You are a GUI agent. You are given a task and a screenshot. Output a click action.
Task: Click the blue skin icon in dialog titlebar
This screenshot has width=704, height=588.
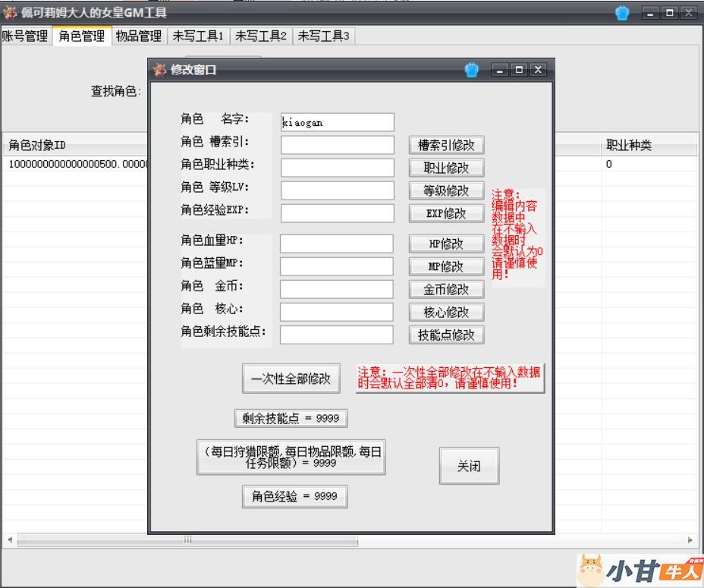472,70
